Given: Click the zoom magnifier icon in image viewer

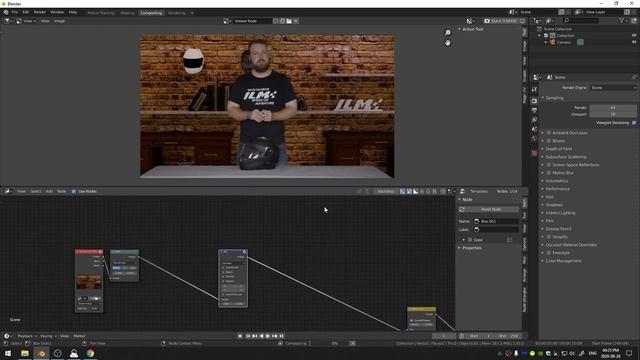Looking at the screenshot, I should coord(448,32).
